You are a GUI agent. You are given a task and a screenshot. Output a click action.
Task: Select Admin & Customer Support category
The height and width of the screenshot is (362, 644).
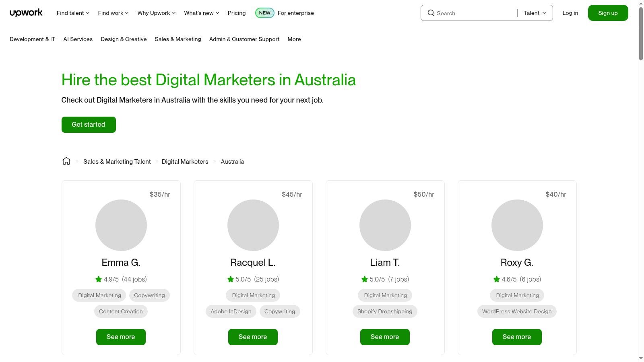[x=244, y=39]
